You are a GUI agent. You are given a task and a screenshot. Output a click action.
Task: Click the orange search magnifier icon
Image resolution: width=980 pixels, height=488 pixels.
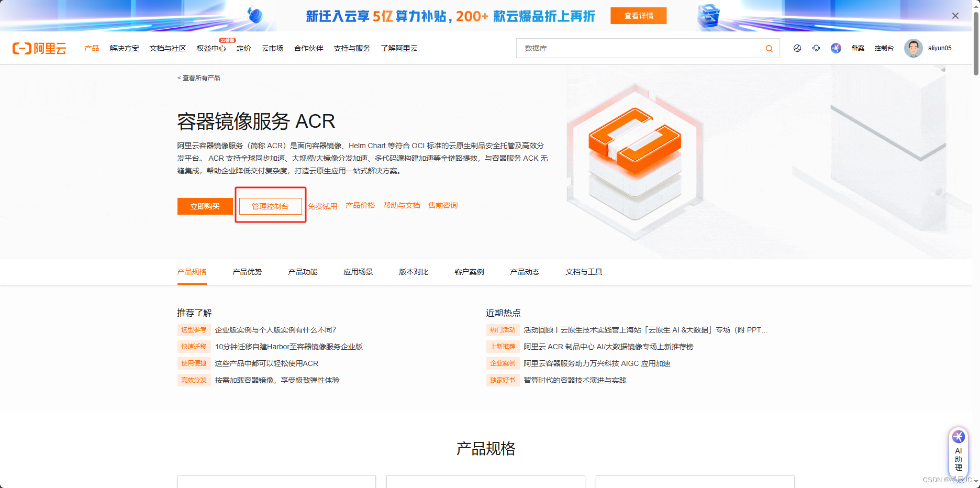pos(769,48)
